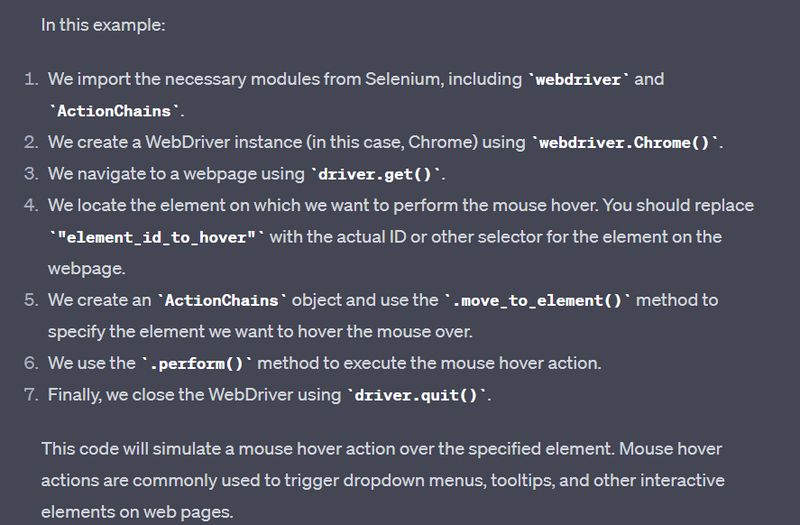Click the list number 2 marker
Screen dimensions: 800x525
(31, 143)
